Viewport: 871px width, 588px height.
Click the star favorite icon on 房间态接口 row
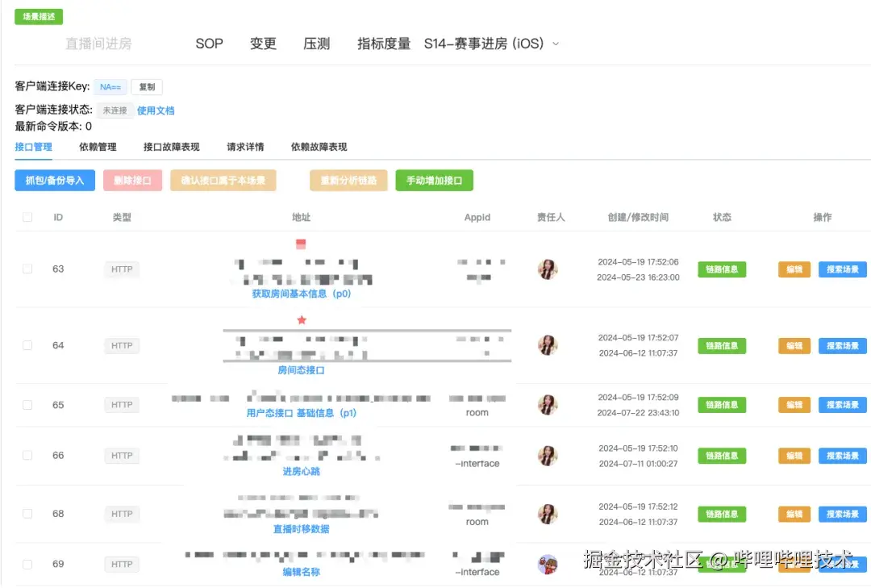click(x=301, y=319)
